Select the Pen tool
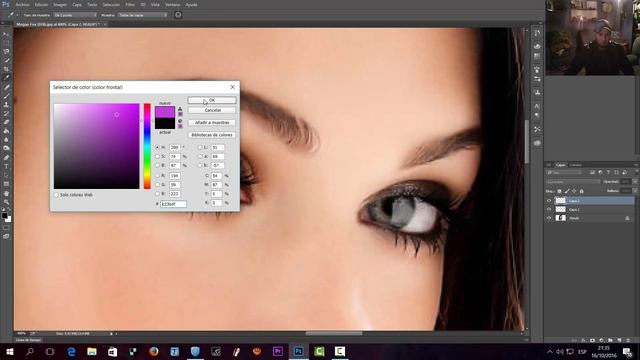Image resolution: width=640 pixels, height=360 pixels. [x=7, y=158]
